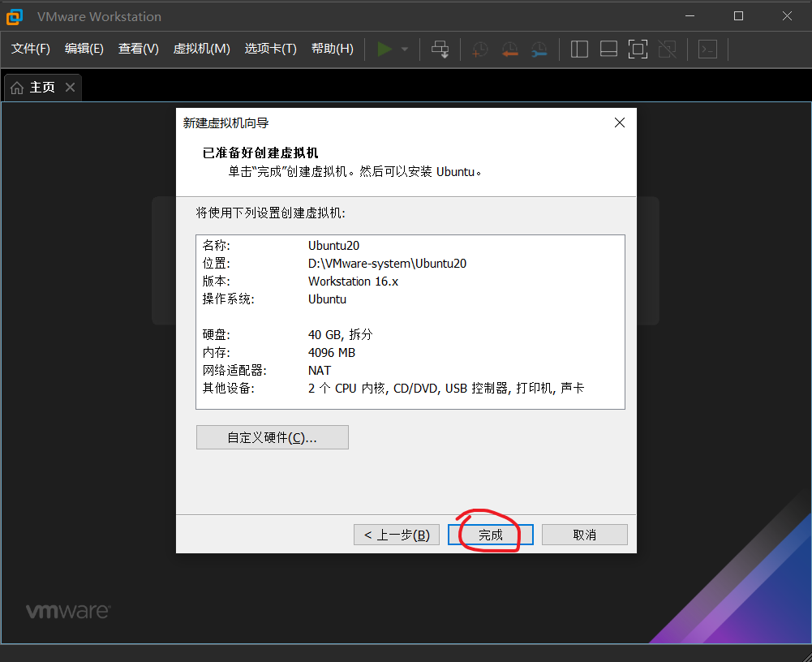The image size is (812, 662).
Task: Toggle the library sidebar view icon
Action: pyautogui.click(x=579, y=49)
